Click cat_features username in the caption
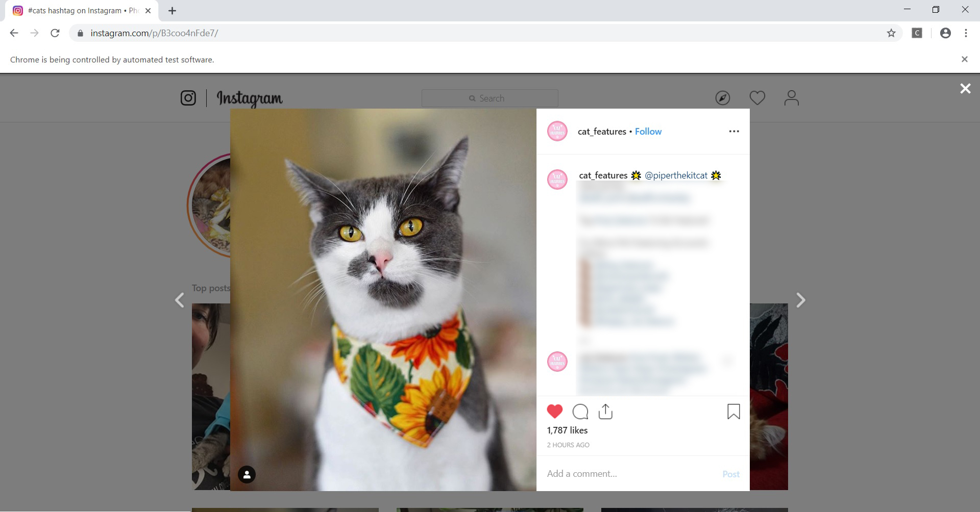980x512 pixels. click(603, 175)
